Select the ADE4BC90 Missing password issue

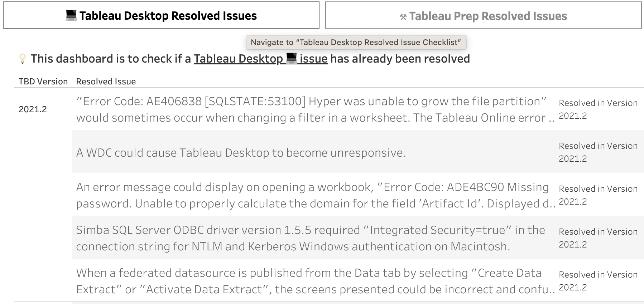pyautogui.click(x=312, y=195)
